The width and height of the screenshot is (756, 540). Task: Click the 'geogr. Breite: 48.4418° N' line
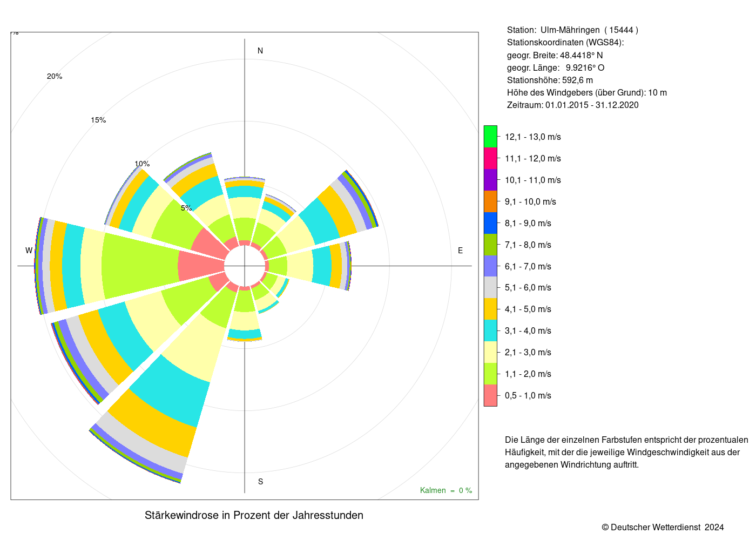(555, 55)
